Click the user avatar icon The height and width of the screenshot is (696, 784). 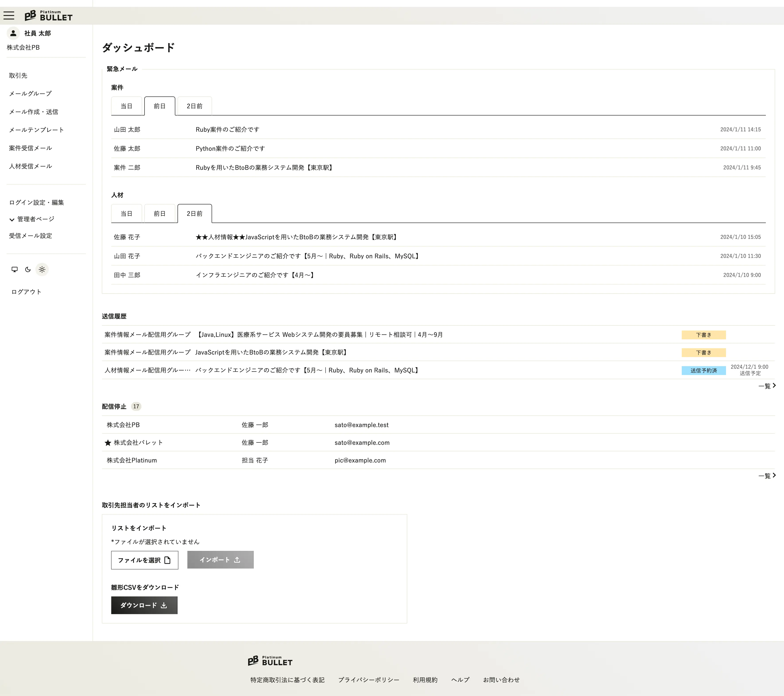[x=14, y=33]
